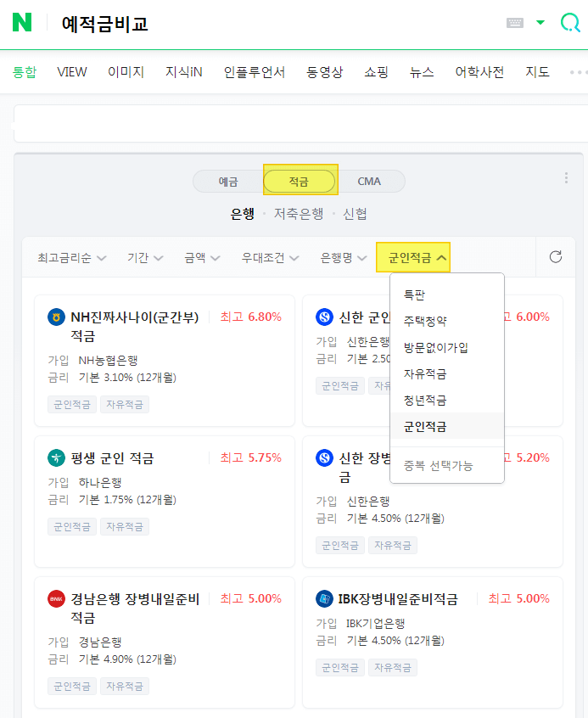This screenshot has height=718, width=588.
Task: Click the 최고 6.80% rate text
Action: 250,317
